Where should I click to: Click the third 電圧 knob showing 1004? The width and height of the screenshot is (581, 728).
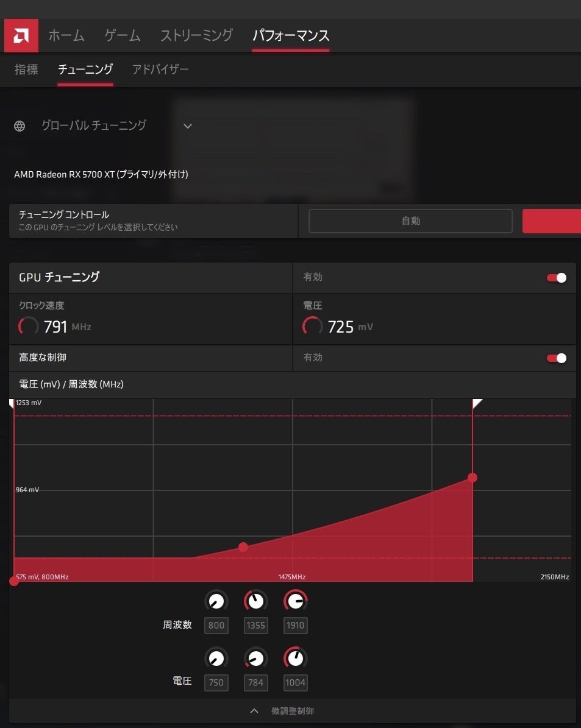(295, 658)
